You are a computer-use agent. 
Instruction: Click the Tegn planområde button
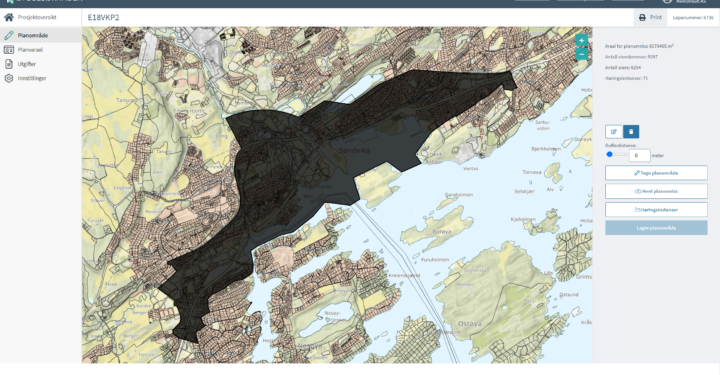656,173
